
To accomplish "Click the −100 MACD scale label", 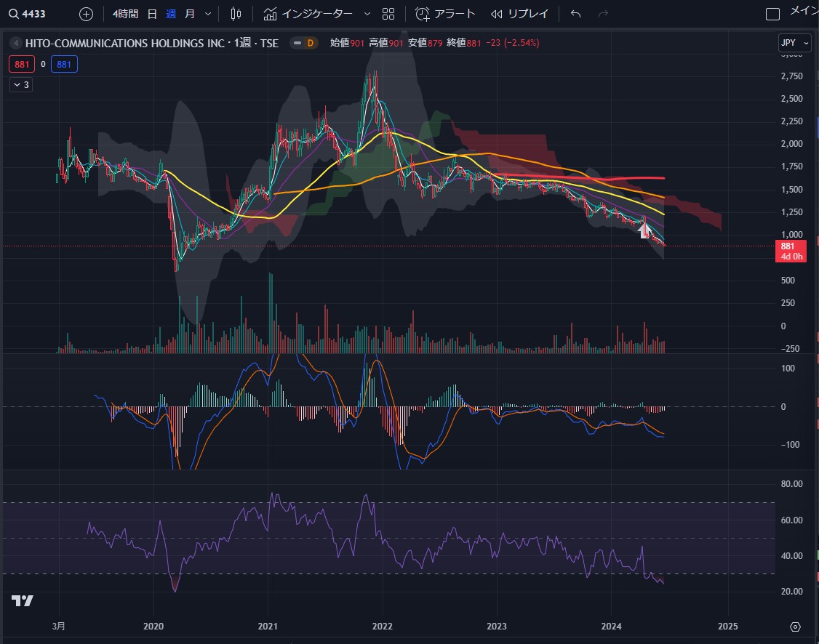I will point(791,445).
